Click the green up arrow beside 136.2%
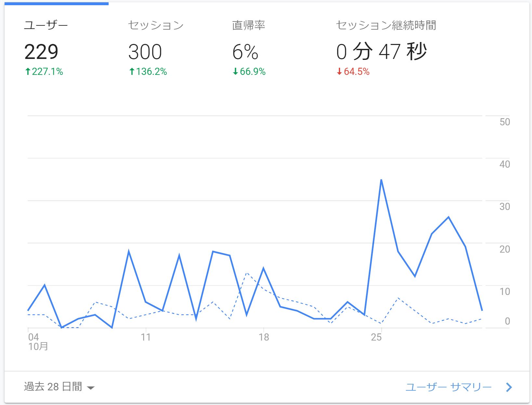Screen dimensions: 532x405 [132, 71]
